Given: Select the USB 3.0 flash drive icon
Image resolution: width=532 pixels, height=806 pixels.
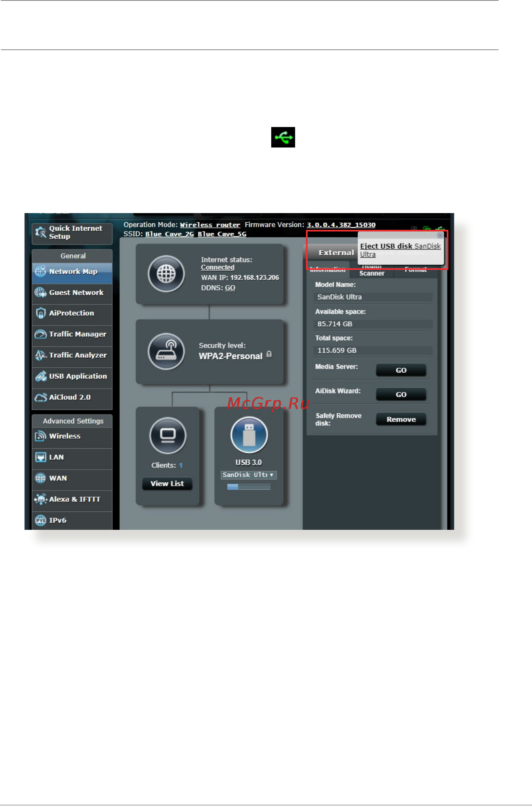Looking at the screenshot, I should click(x=249, y=435).
